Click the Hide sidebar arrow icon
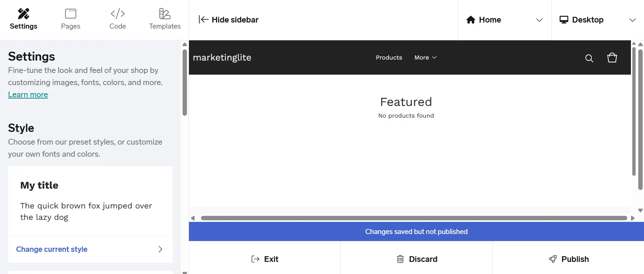The image size is (644, 274). (203, 20)
